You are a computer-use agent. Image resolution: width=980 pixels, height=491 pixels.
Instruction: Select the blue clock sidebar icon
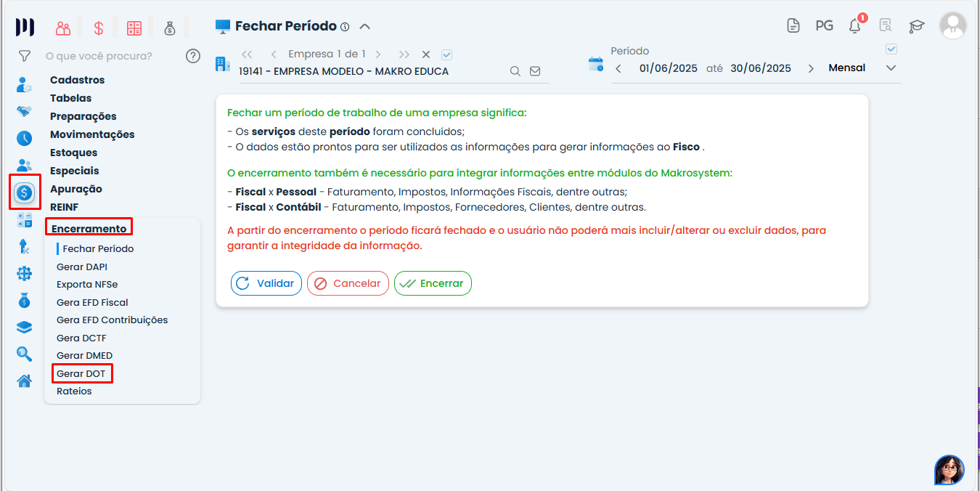(x=24, y=138)
